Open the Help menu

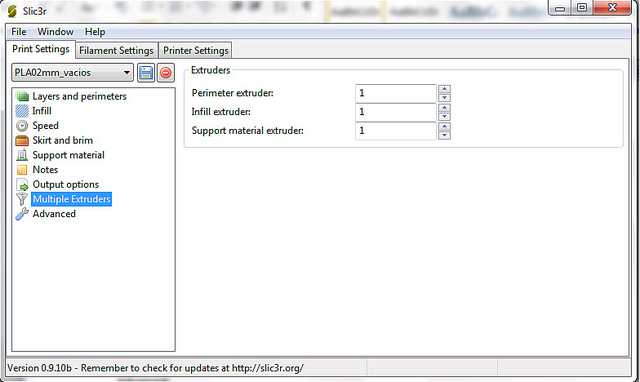[x=95, y=32]
